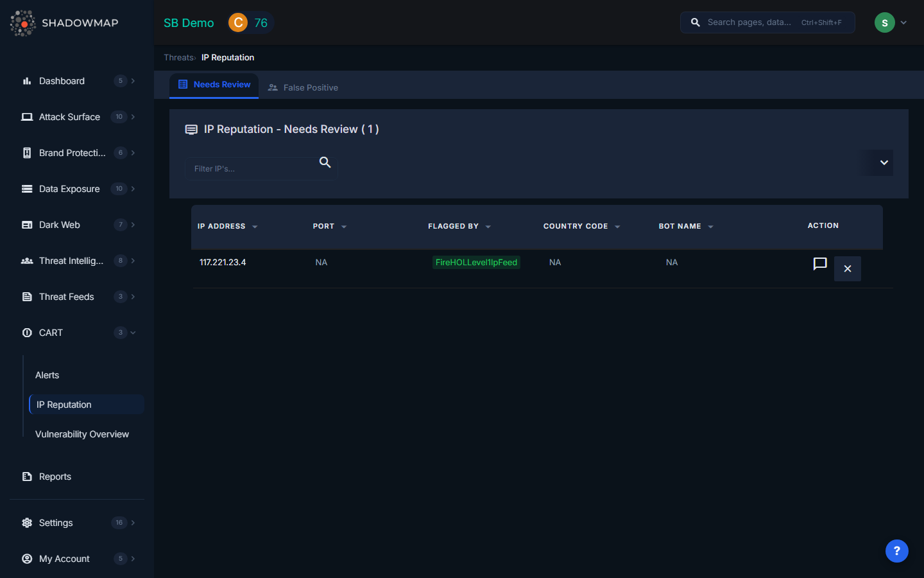Dismiss the 117.221.23.4 row with X button
924x578 pixels.
click(847, 268)
